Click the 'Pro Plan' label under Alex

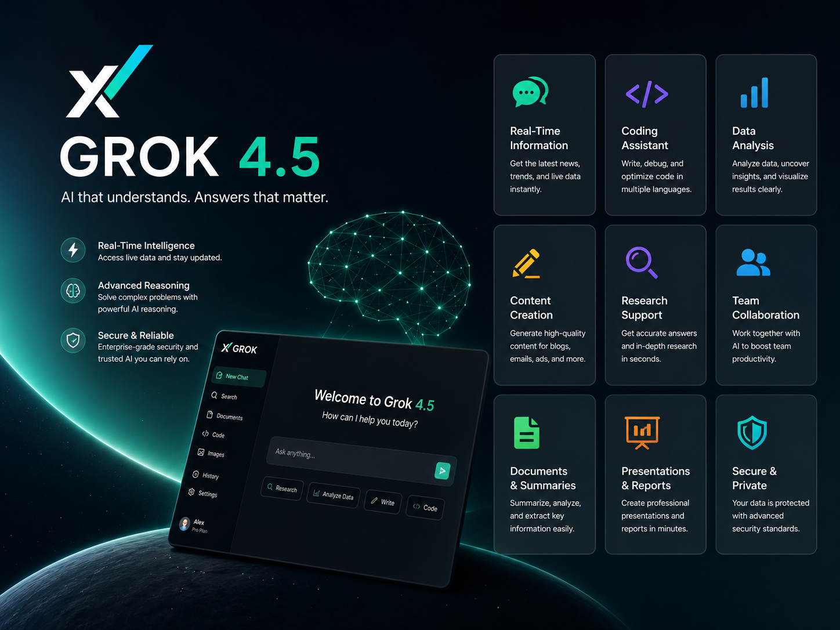[200, 530]
